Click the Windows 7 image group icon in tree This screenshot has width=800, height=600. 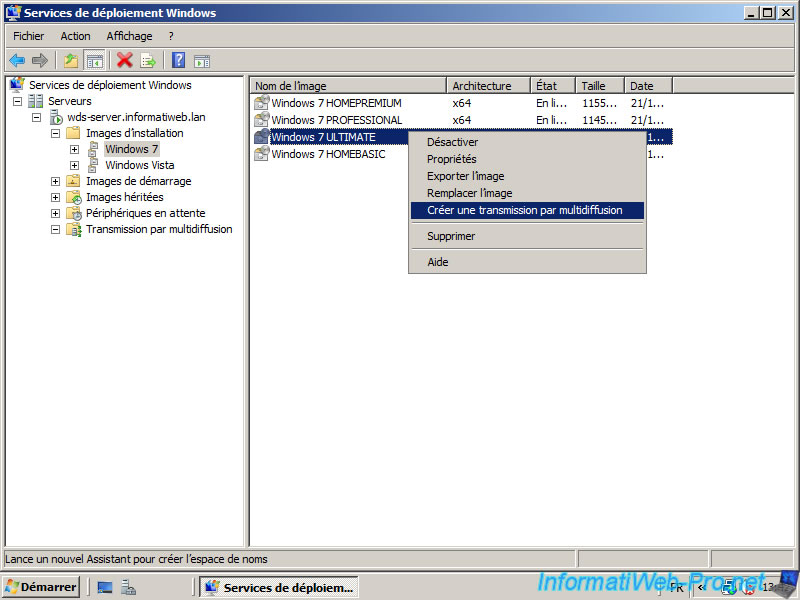[x=93, y=149]
